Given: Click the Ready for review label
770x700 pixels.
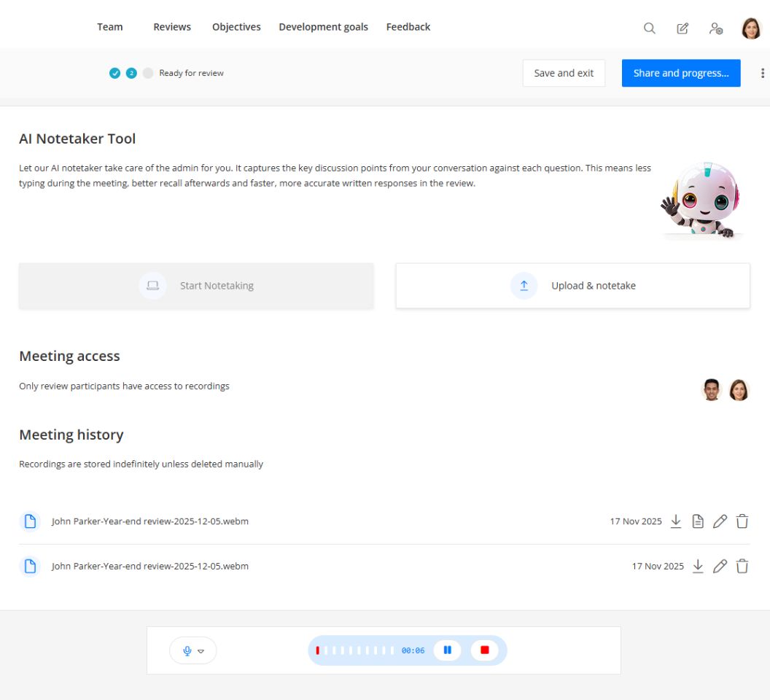Looking at the screenshot, I should [x=191, y=73].
